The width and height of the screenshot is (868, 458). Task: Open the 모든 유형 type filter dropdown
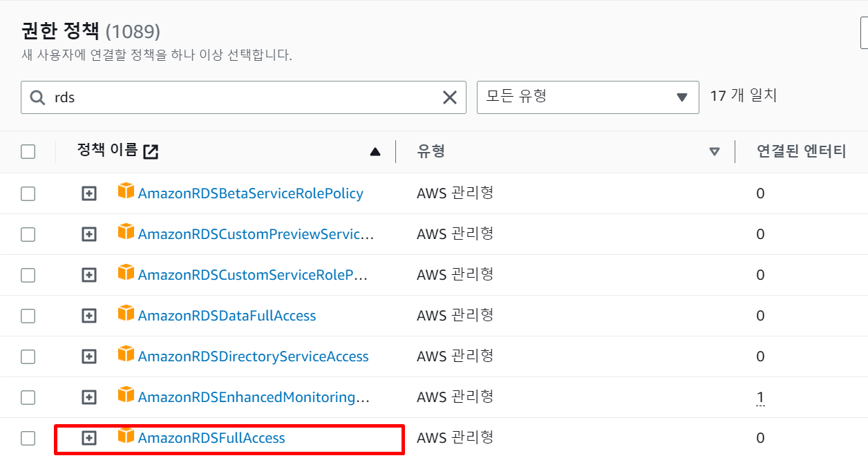pyautogui.click(x=588, y=97)
